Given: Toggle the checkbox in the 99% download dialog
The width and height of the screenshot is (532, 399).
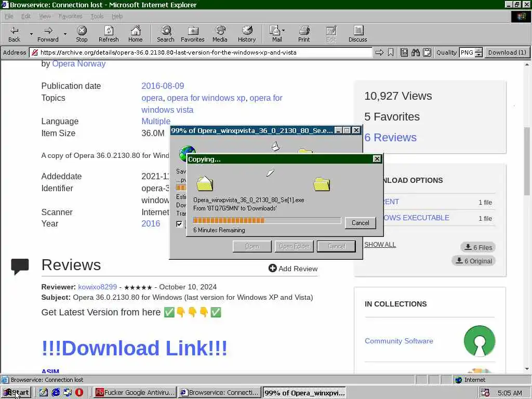Looking at the screenshot, I should [x=179, y=224].
